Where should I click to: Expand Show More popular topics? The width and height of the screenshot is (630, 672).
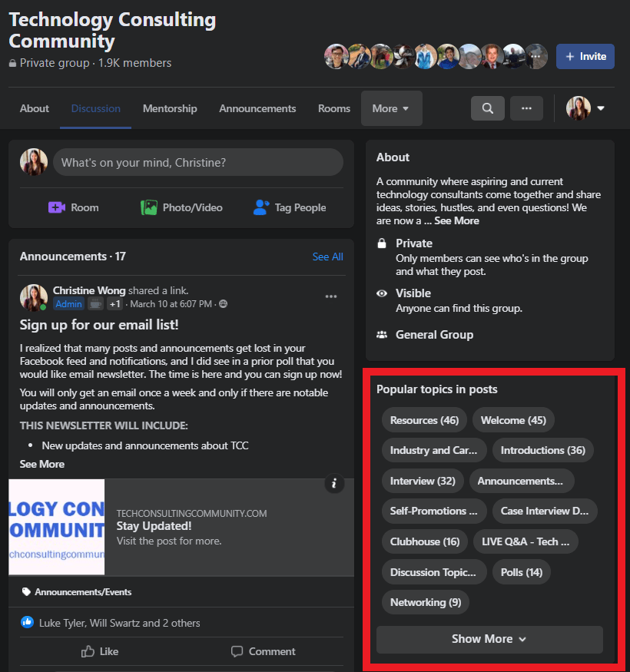[x=489, y=639]
